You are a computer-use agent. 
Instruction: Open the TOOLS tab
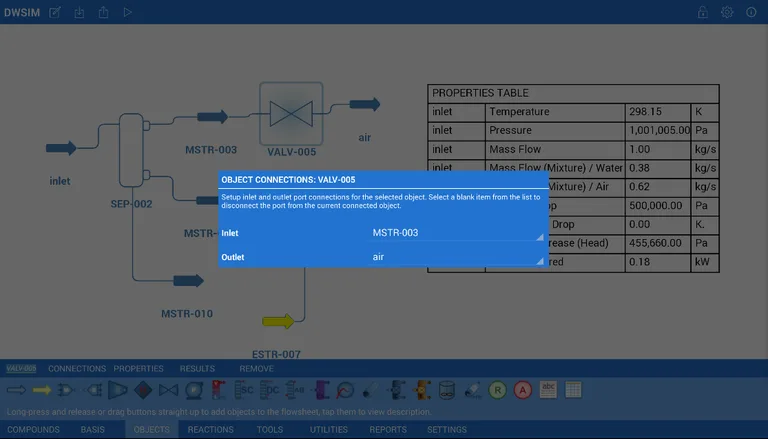(270, 430)
